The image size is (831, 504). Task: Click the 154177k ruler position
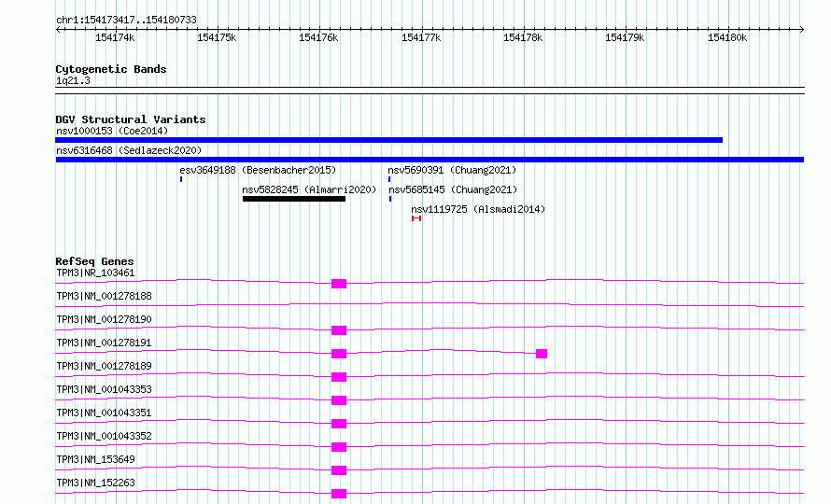421,37
